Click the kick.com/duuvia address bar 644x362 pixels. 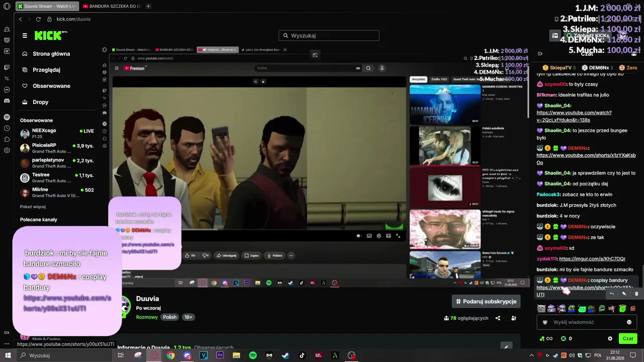(x=73, y=19)
